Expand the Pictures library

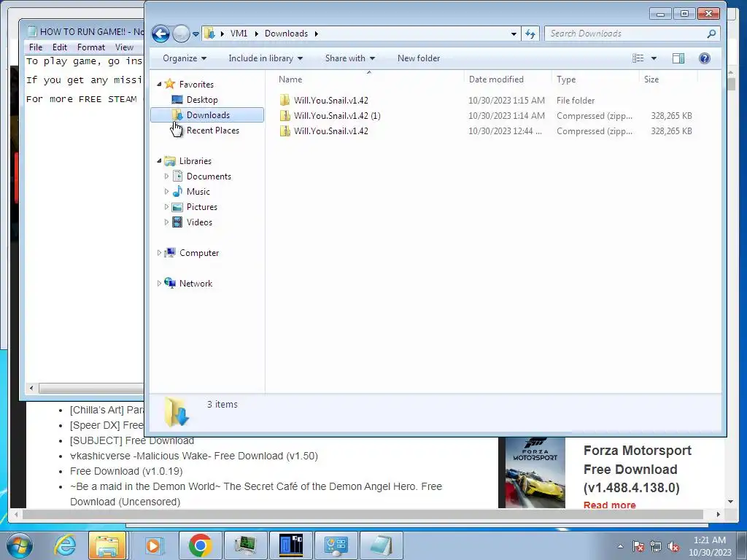pos(166,206)
